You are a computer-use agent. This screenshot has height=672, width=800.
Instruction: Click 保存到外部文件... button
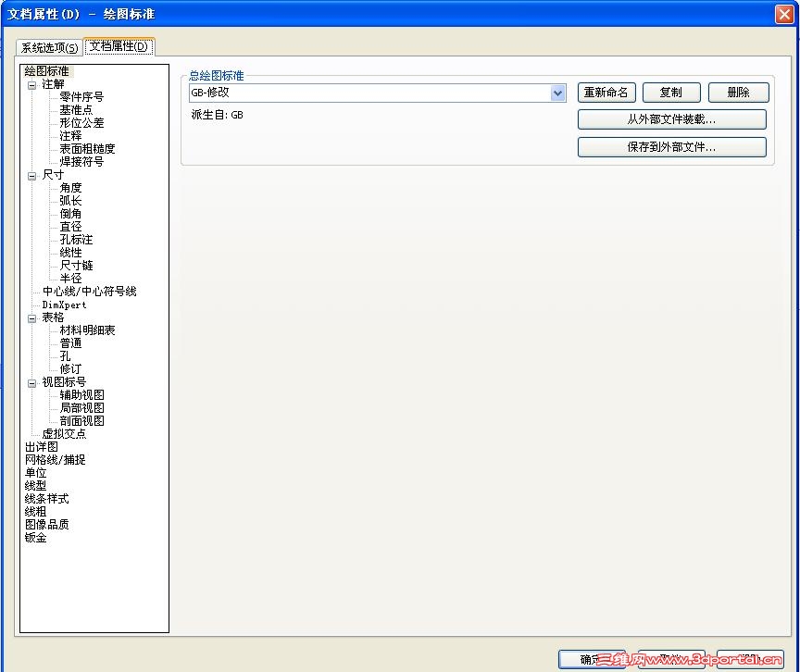[x=671, y=147]
